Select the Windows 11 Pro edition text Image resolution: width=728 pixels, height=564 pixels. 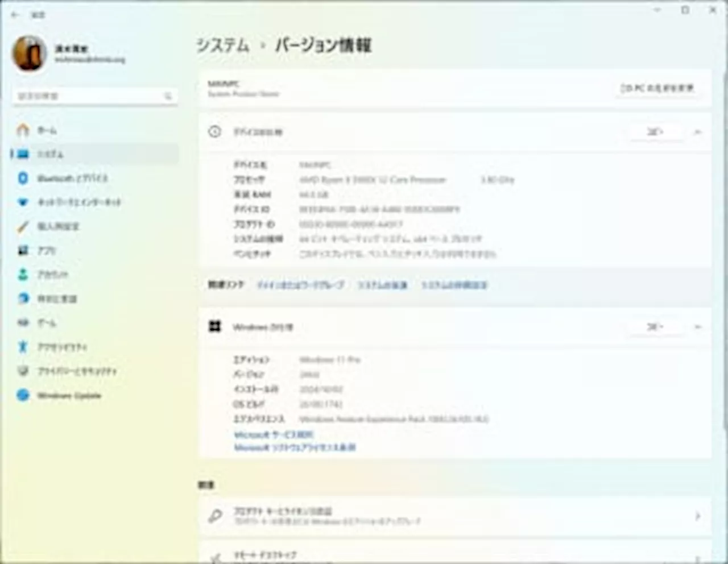pos(330,359)
